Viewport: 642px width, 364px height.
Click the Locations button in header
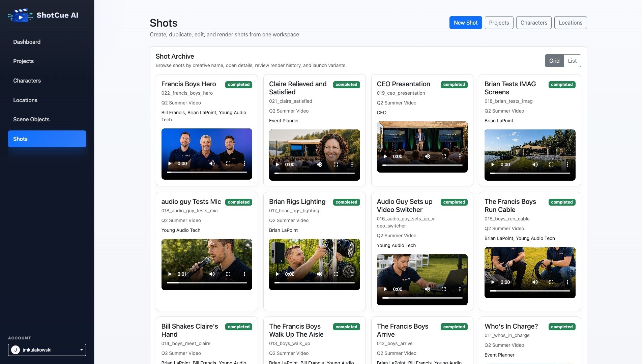pos(571,23)
